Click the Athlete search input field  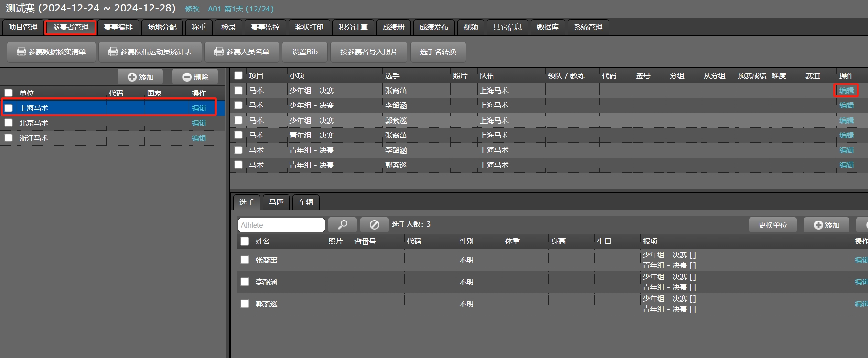[x=281, y=225]
